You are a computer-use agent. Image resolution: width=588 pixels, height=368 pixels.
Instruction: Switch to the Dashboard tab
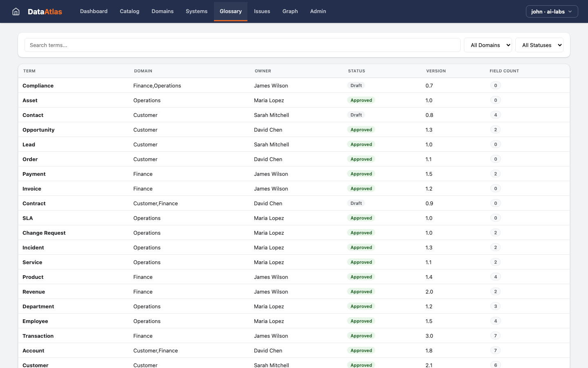(94, 11)
